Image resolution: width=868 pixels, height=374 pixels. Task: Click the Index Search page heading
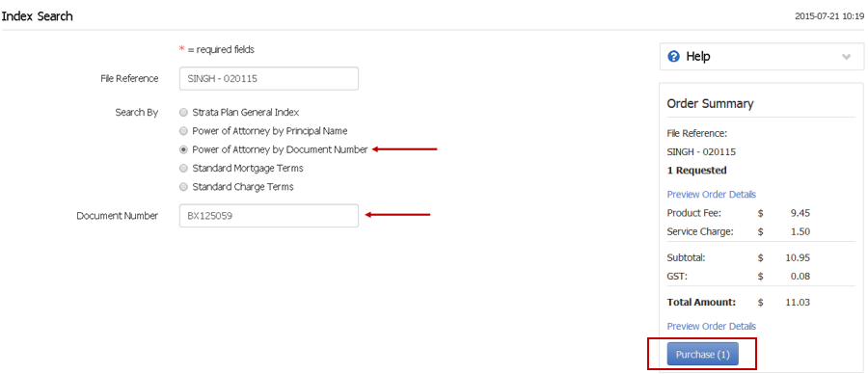[37, 16]
